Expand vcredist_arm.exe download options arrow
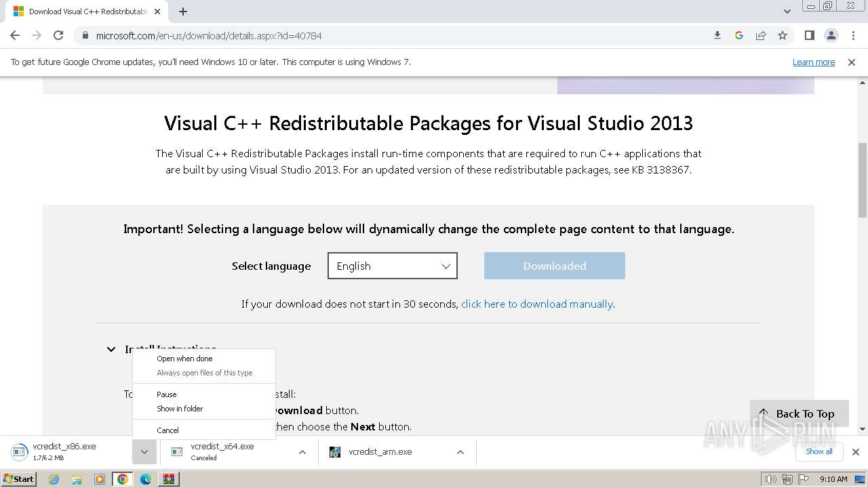 [x=460, y=452]
